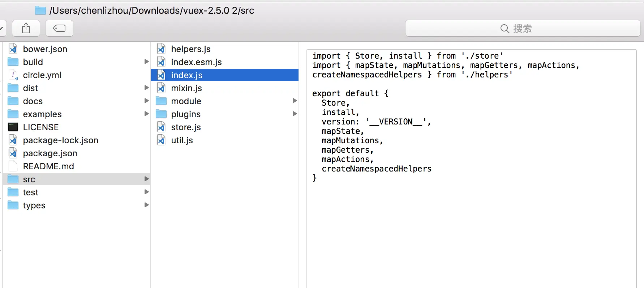Expand the build folder arrow
This screenshot has width=644, height=288.
tap(146, 62)
